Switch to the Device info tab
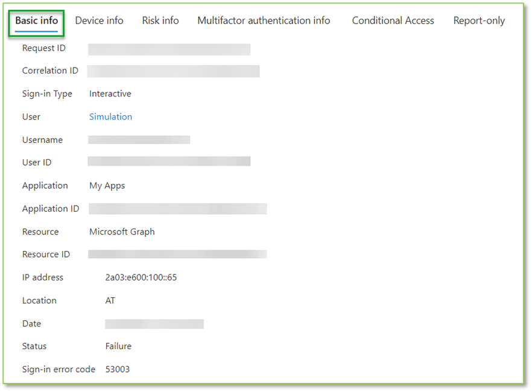Viewport: 532px width, 392px height. 99,20
